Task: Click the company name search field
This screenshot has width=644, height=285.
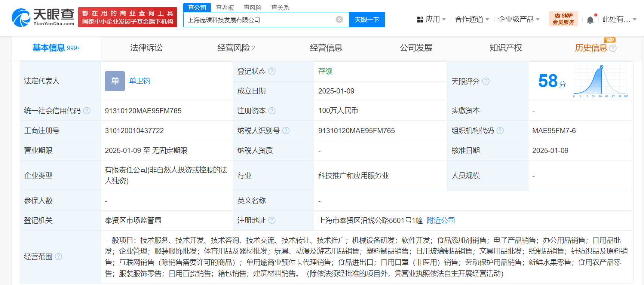Action: 258,20
